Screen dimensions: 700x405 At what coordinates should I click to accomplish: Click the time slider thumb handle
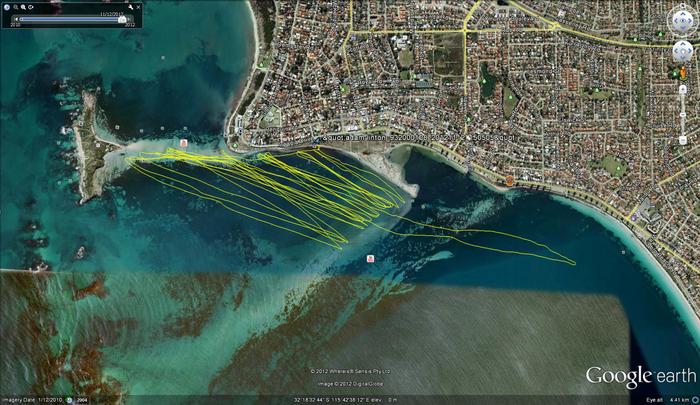(122, 18)
